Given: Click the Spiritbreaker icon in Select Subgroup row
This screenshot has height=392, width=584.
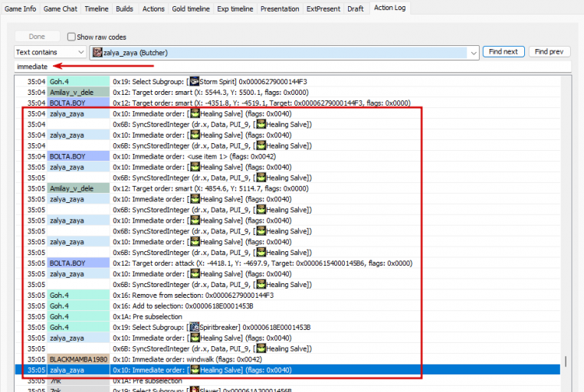Looking at the screenshot, I should [x=195, y=327].
